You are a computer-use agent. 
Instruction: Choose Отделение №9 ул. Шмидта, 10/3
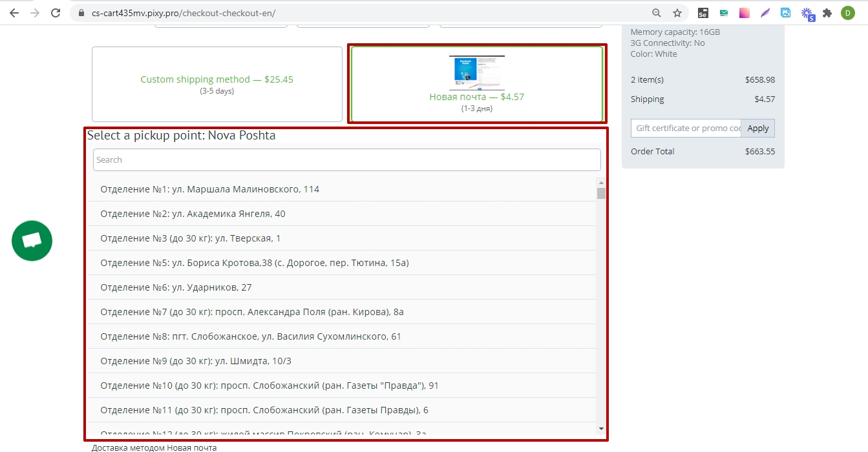[342, 361]
